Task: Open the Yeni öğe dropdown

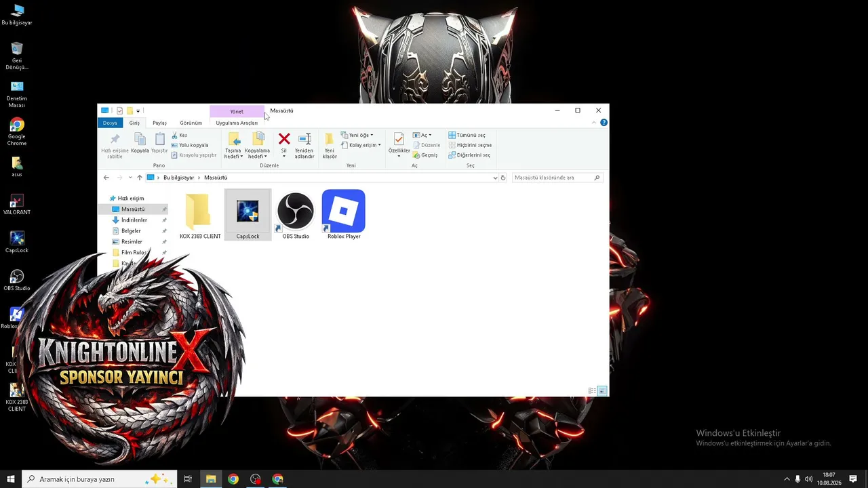Action: [357, 135]
